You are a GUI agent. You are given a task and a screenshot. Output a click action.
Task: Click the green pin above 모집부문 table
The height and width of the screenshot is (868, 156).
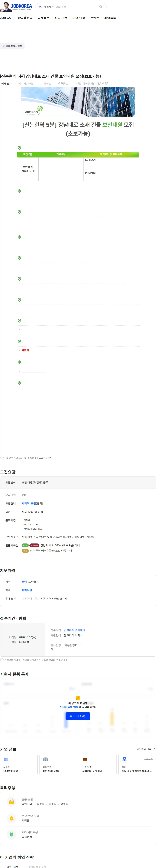point(19,148)
